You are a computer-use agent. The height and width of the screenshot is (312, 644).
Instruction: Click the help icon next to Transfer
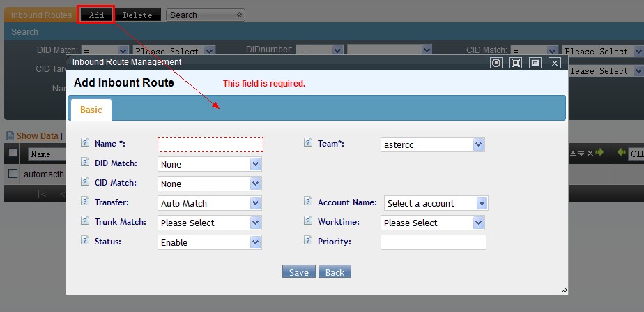[x=85, y=202]
